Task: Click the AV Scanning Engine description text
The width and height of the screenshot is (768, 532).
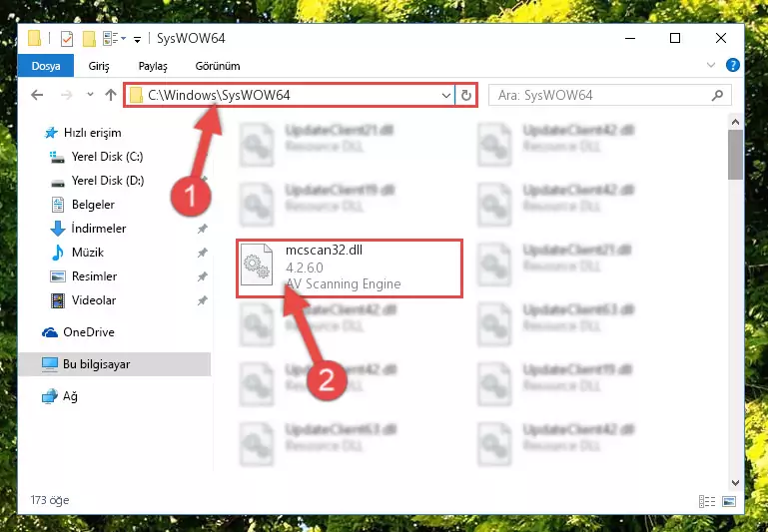Action: (x=344, y=283)
